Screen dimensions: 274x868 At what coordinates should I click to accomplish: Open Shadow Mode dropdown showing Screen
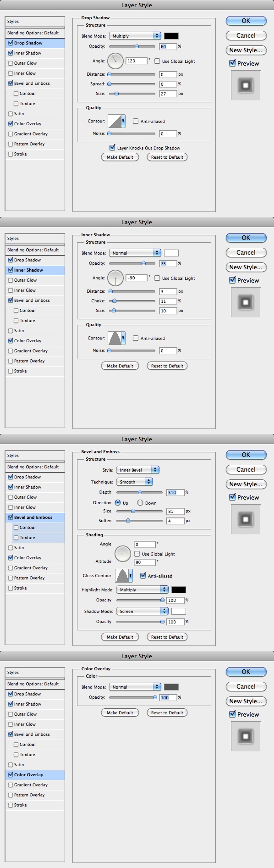coord(142,611)
